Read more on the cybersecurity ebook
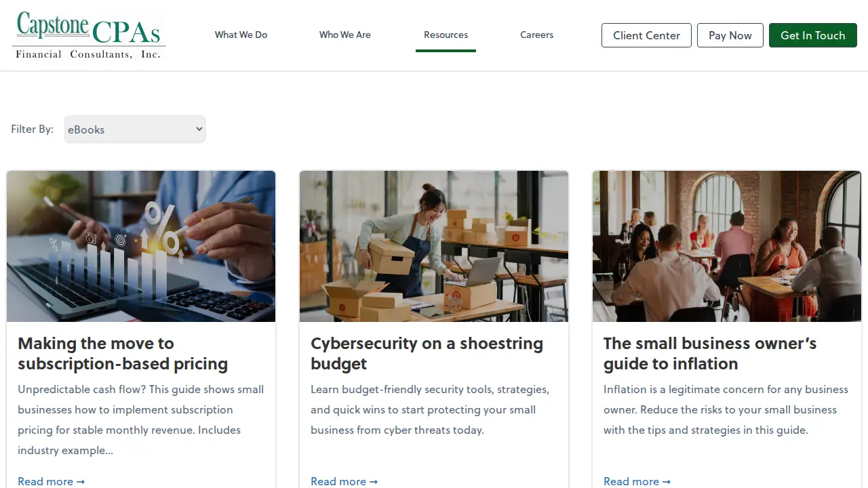This screenshot has width=868, height=488. click(x=344, y=481)
